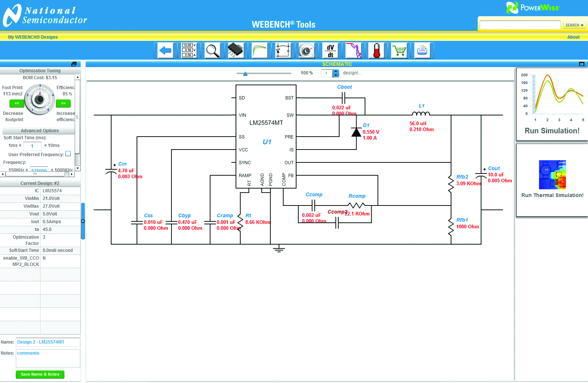
Task: Select the L1 inductor label
Action: [422, 106]
